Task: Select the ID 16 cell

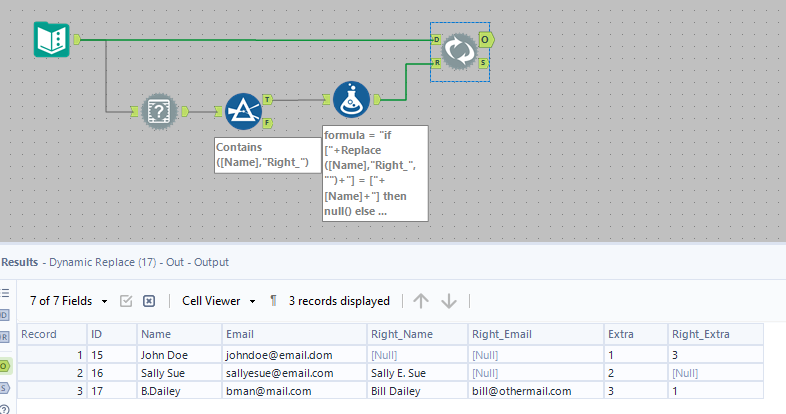Action: click(x=112, y=373)
